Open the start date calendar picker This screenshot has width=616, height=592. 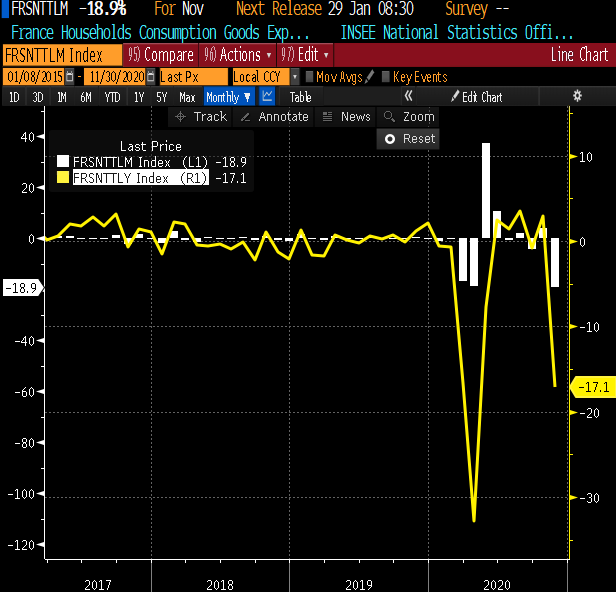pyautogui.click(x=69, y=77)
